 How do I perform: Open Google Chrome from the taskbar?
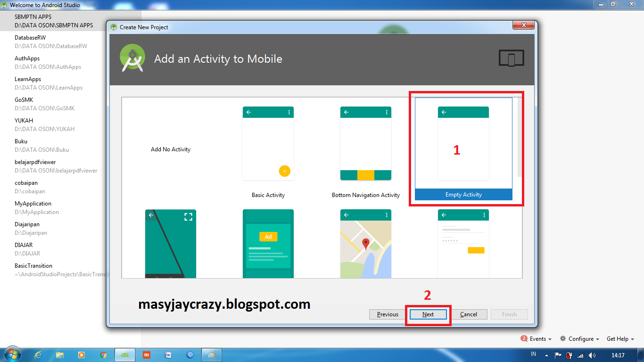point(103,355)
